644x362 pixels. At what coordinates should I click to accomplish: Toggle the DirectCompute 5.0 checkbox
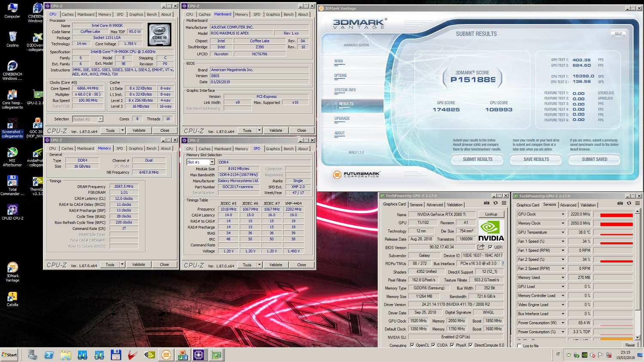[471, 345]
